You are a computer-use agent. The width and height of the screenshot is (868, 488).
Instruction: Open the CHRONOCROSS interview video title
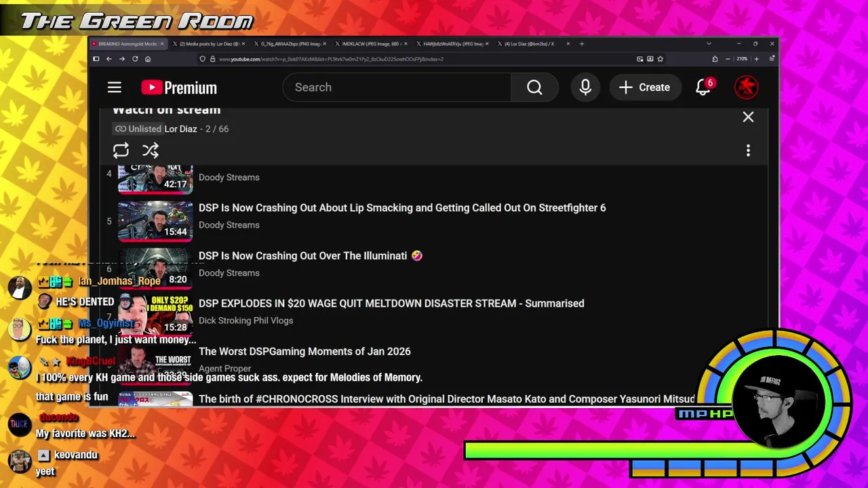[447, 399]
